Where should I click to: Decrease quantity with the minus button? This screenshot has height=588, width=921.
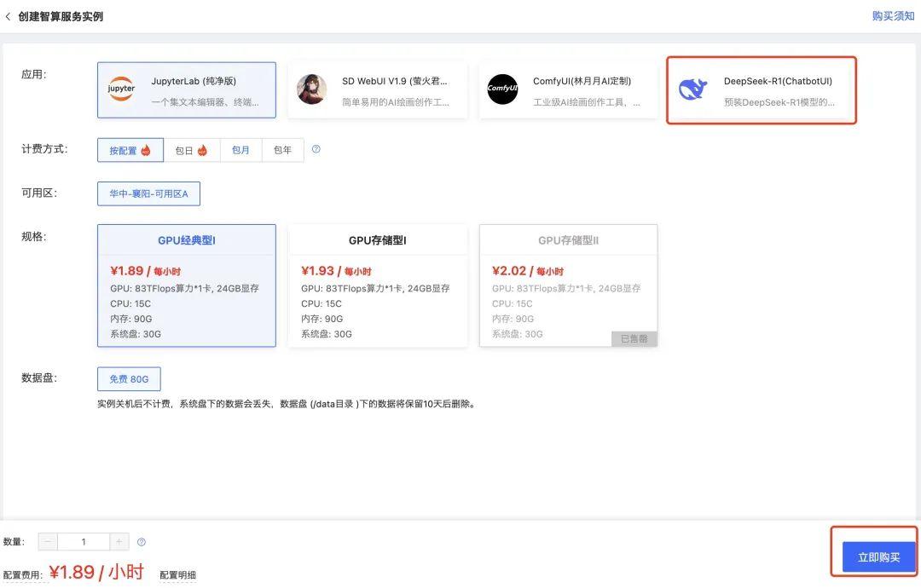tap(48, 542)
